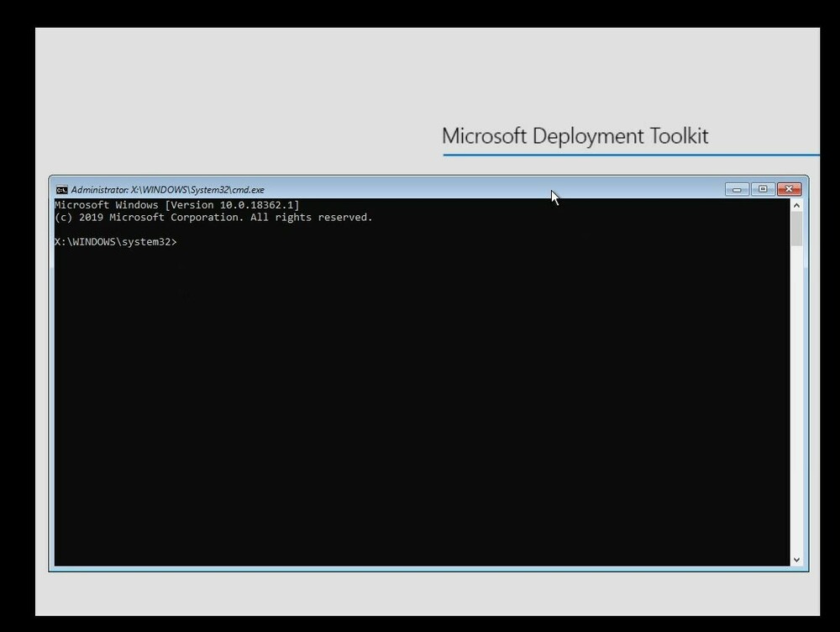Image resolution: width=840 pixels, height=632 pixels.
Task: Click the Microsoft Windows version line
Action: pyautogui.click(x=176, y=205)
